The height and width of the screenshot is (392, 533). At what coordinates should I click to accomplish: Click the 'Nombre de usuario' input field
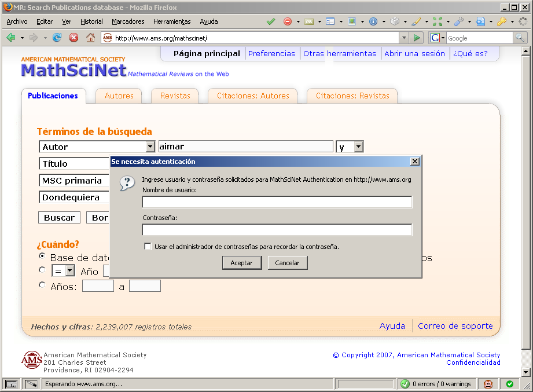pyautogui.click(x=277, y=202)
